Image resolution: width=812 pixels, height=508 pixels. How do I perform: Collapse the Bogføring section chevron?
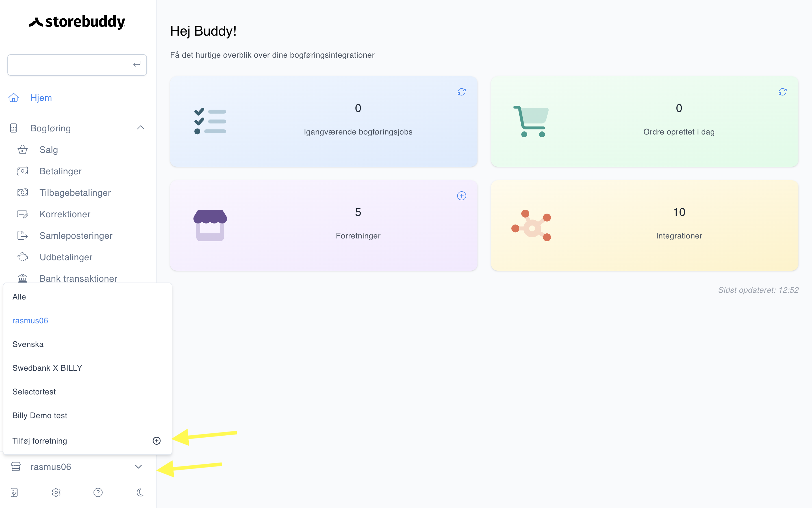[141, 128]
